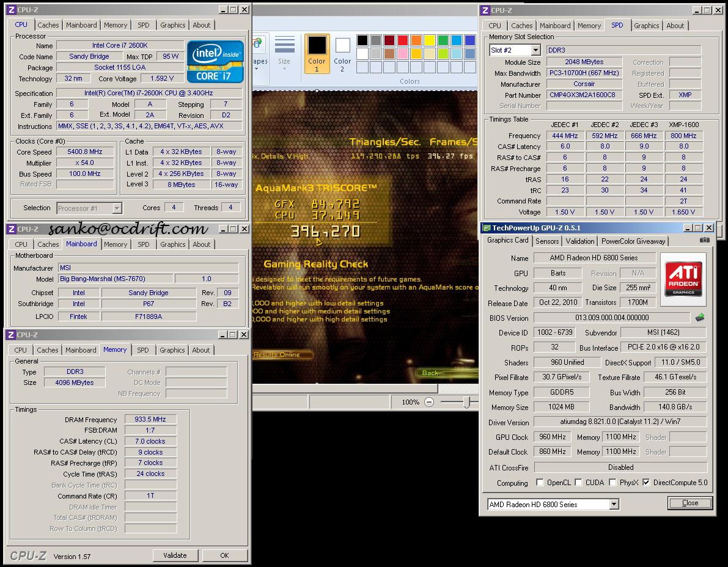Click the Multiplier value x 54.0

[85, 163]
